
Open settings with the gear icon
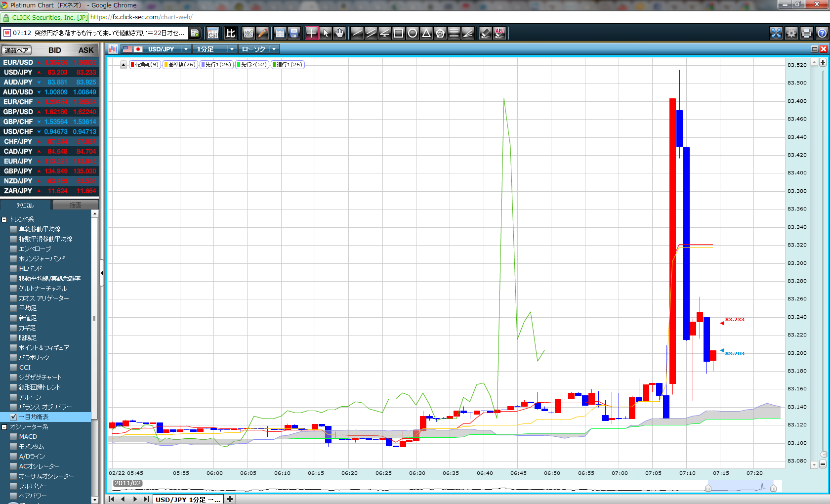791,33
